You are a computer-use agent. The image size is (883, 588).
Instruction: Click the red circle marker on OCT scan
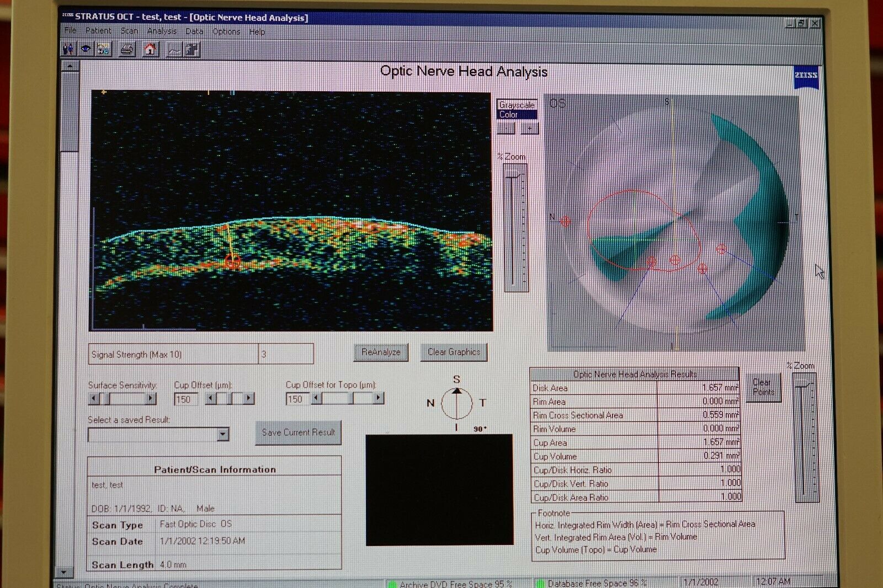232,261
